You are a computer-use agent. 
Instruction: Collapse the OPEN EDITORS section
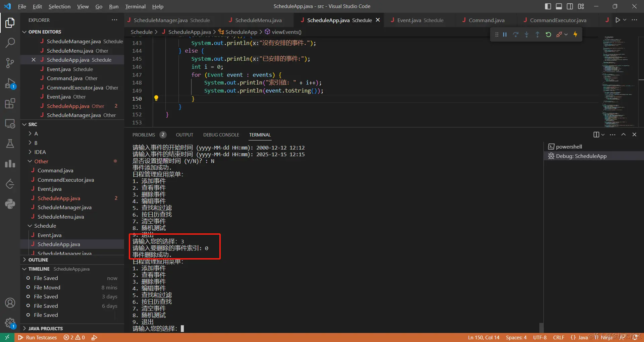pos(72,32)
